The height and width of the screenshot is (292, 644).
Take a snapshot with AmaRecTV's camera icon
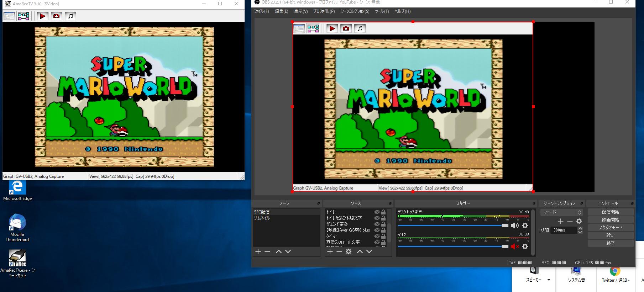(56, 16)
